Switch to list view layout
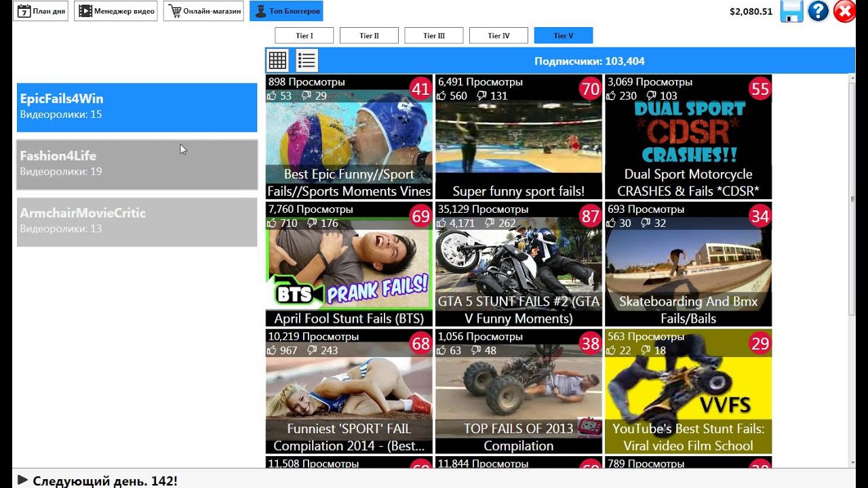The width and height of the screenshot is (868, 488). [307, 60]
